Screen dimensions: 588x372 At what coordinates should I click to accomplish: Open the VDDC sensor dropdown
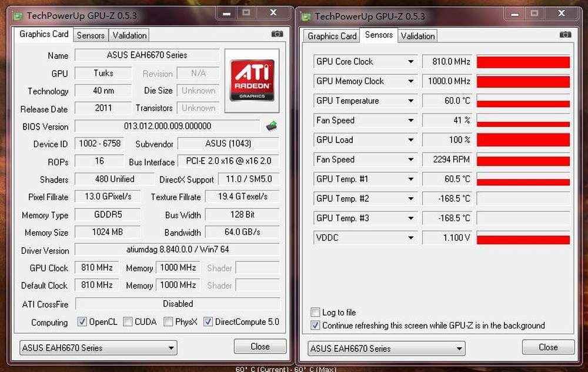(411, 238)
